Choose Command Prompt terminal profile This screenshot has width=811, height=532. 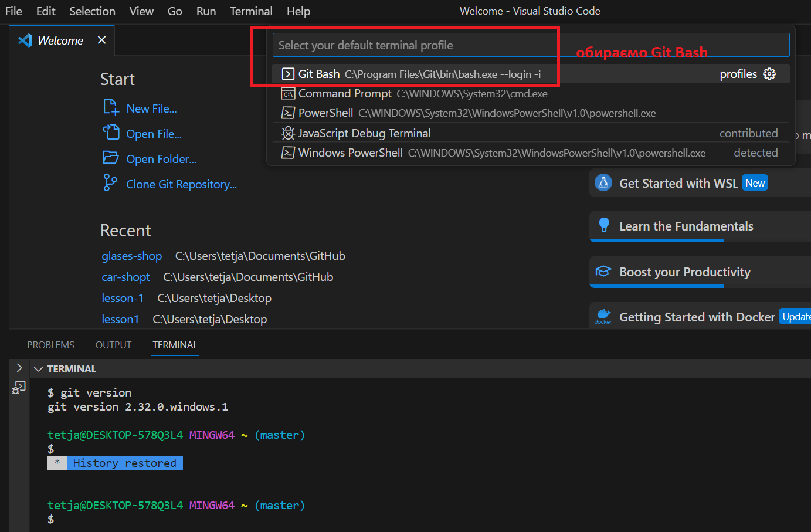[531, 94]
